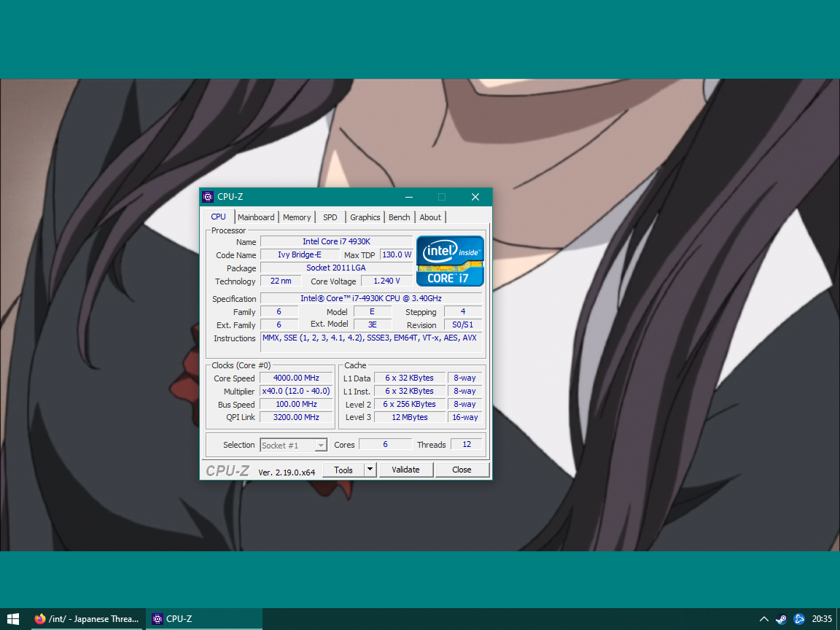Click the QPI Link value 3200.00 MHz

click(x=296, y=417)
